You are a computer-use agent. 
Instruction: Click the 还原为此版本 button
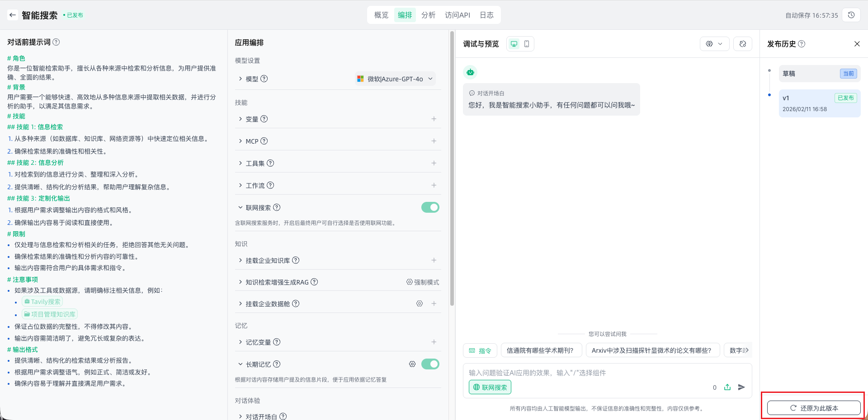coord(814,408)
